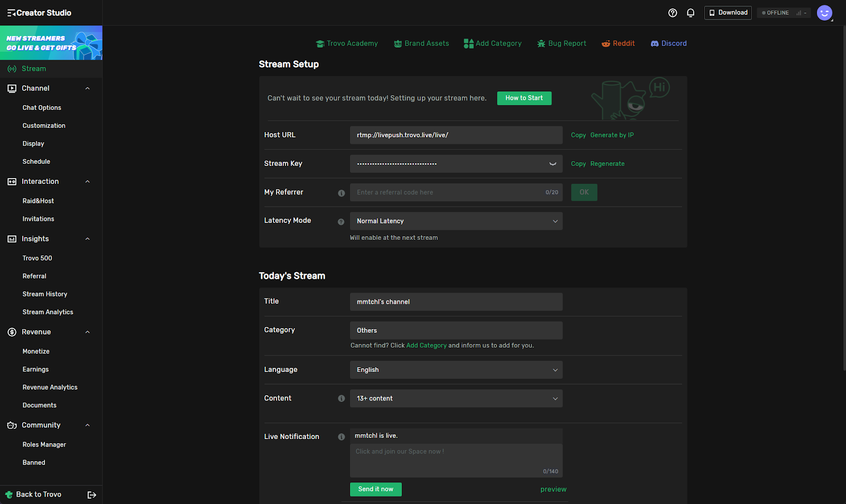This screenshot has width=846, height=504.
Task: Open the Discord link
Action: [668, 43]
